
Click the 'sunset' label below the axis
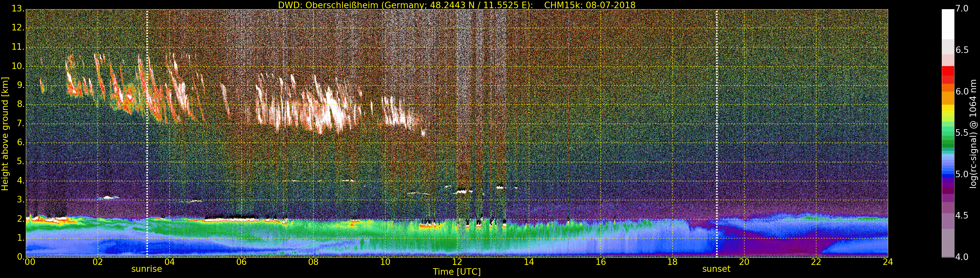716,269
